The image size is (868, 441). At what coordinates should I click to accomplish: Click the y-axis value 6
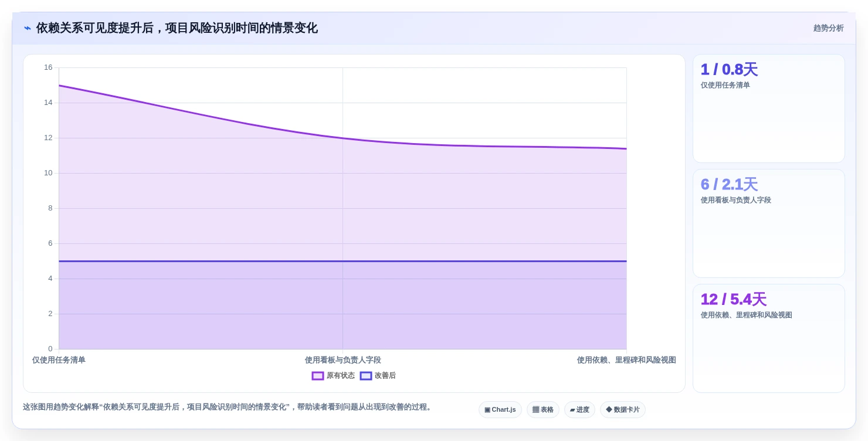click(50, 243)
